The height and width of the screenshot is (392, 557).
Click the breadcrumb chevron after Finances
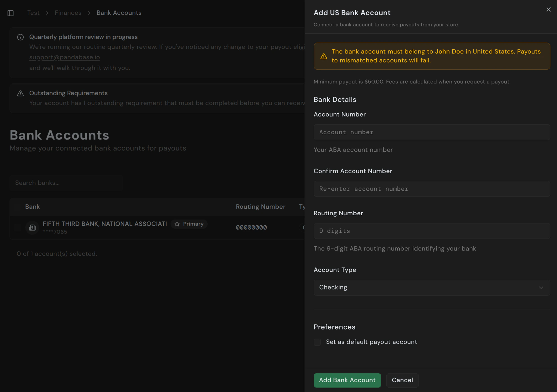click(89, 13)
